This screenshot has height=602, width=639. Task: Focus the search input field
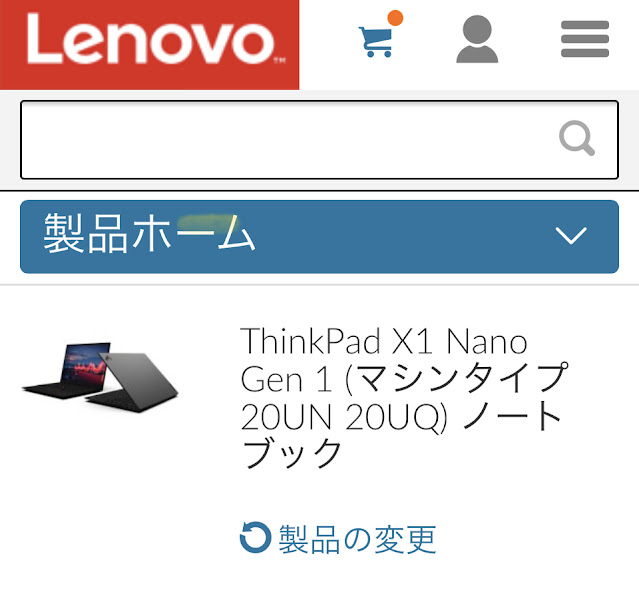click(320, 139)
